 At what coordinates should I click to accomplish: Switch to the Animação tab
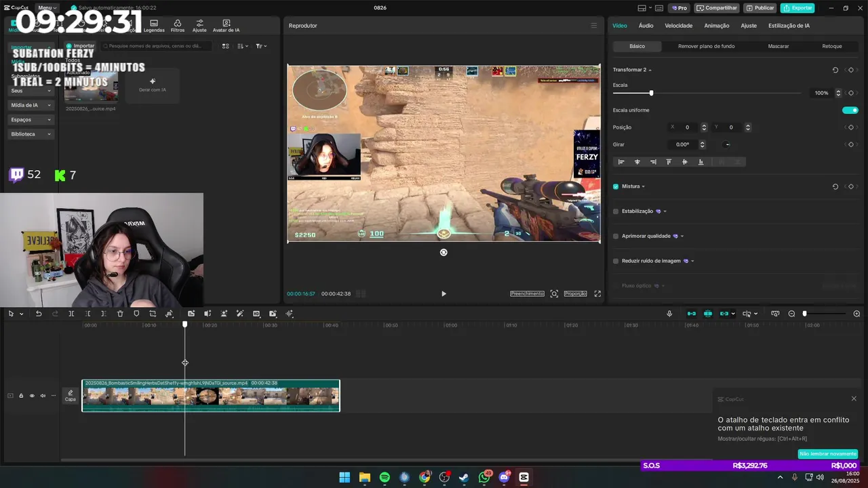(717, 26)
